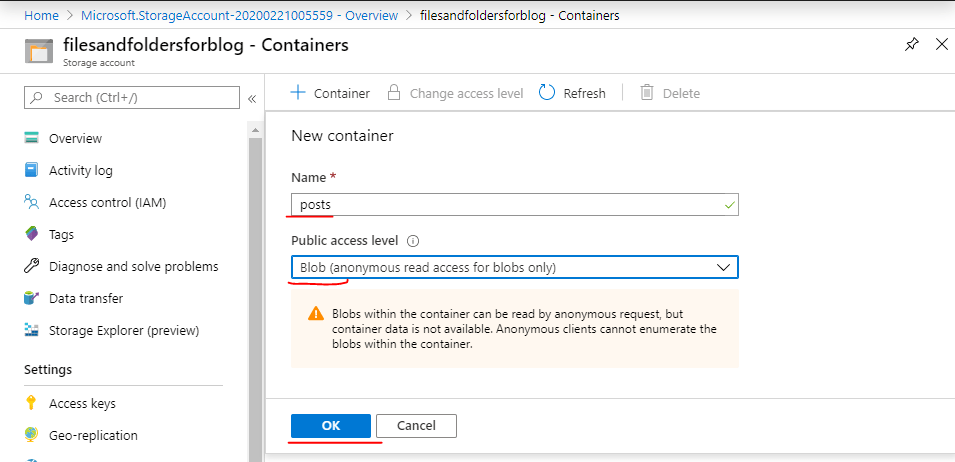The height and width of the screenshot is (462, 955).
Task: Go to Data transfer
Action: click(x=86, y=298)
